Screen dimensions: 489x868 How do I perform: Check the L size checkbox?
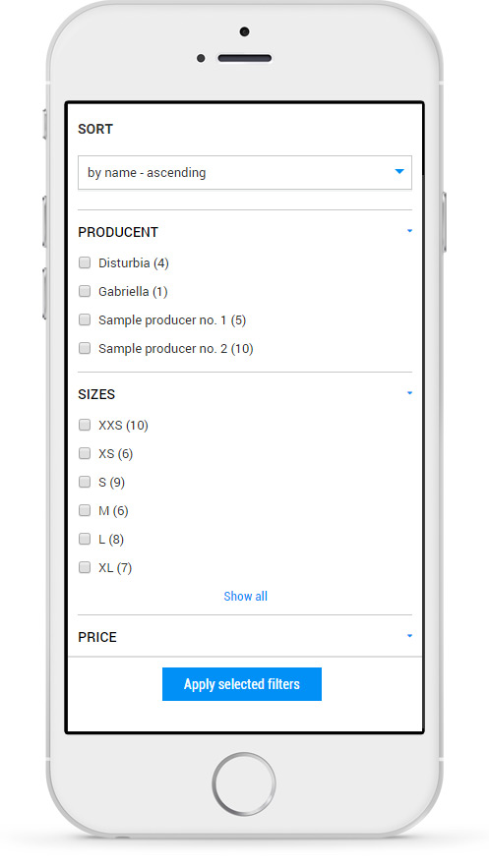click(x=85, y=539)
